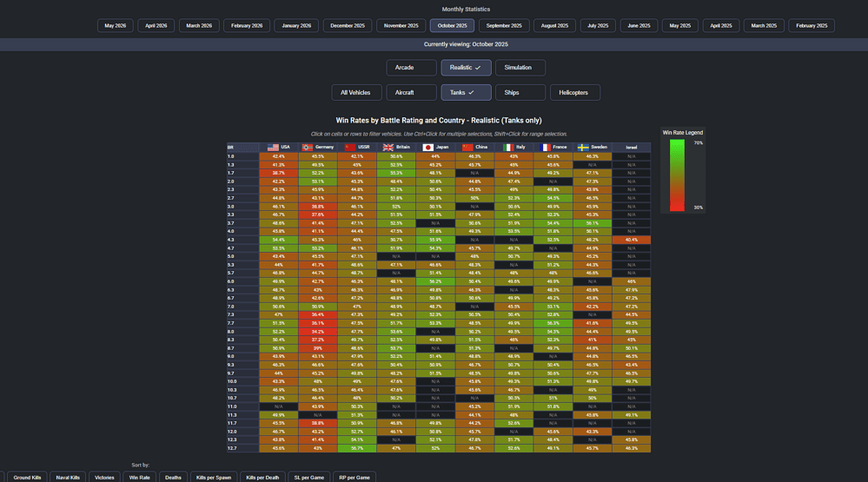Select the Italy flag column header
Image resolution: width=868 pixels, height=482 pixels.
tap(514, 147)
